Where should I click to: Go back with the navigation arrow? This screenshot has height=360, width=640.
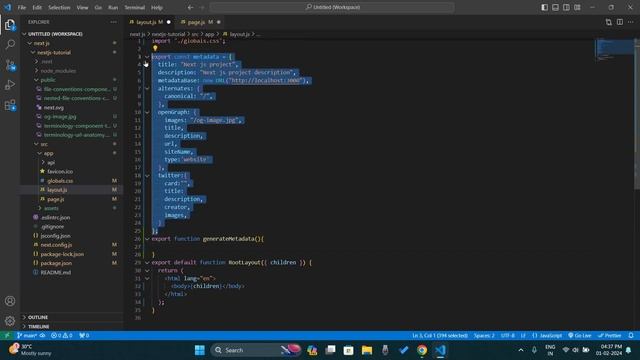pos(191,7)
